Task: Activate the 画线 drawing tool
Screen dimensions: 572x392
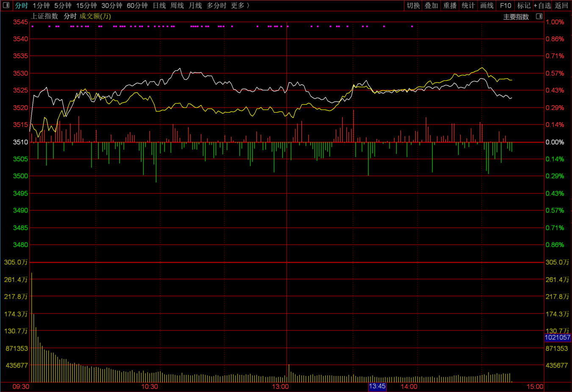Action: pos(486,6)
